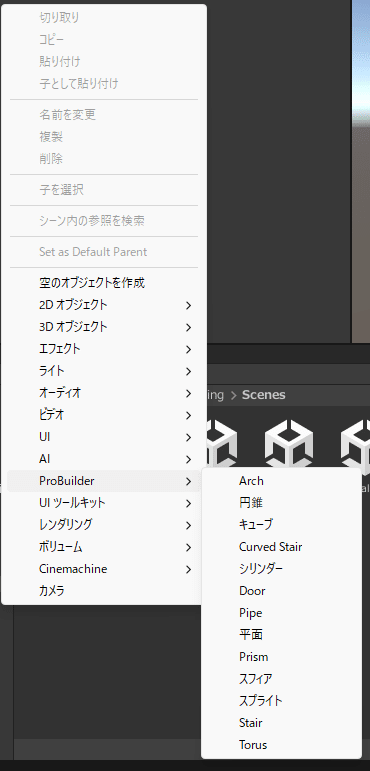Expand arrow beside レンダリング
The image size is (370, 771).
pyautogui.click(x=188, y=526)
